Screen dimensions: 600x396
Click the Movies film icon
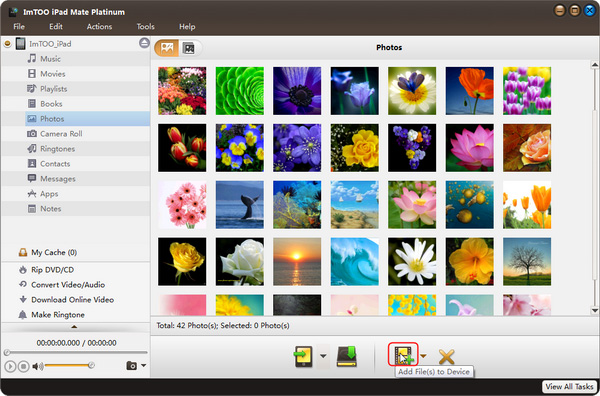click(x=32, y=73)
